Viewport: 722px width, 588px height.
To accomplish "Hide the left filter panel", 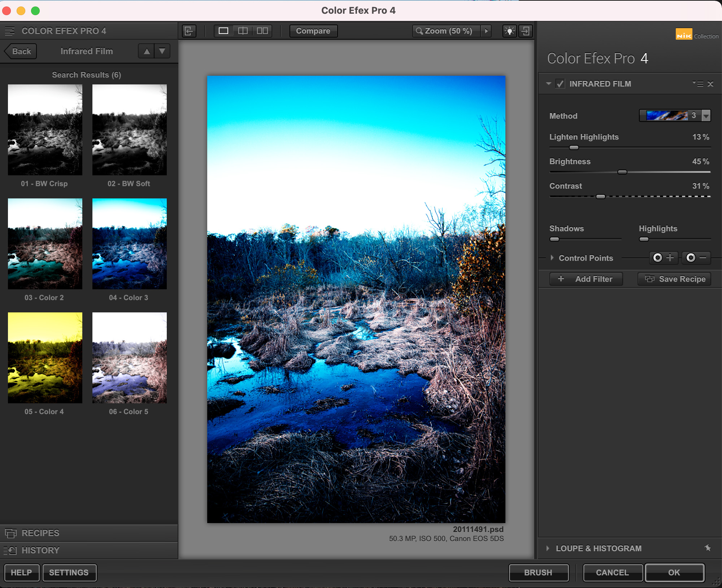I will [189, 31].
